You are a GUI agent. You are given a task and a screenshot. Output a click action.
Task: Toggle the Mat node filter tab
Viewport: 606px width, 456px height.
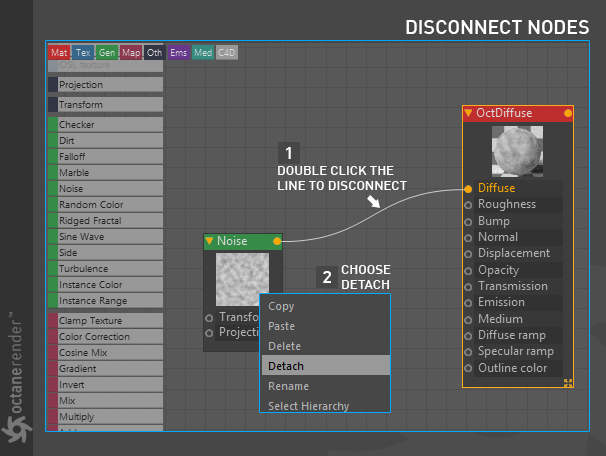click(59, 53)
